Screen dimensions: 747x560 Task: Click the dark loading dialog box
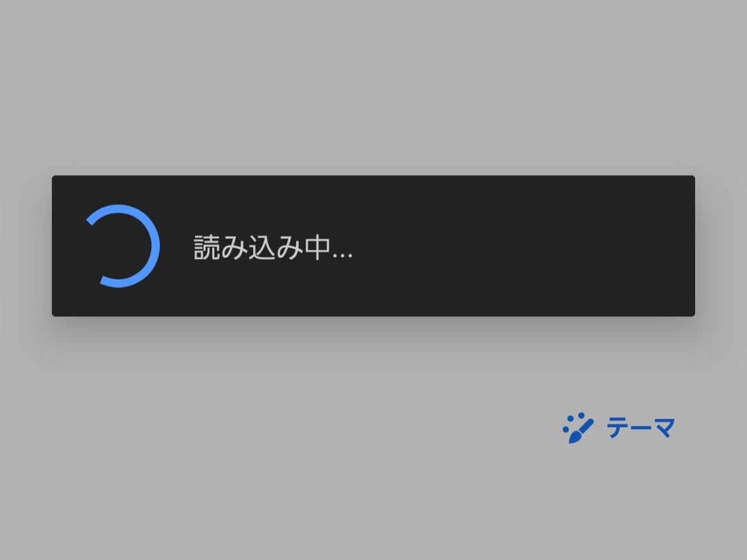[x=373, y=245]
